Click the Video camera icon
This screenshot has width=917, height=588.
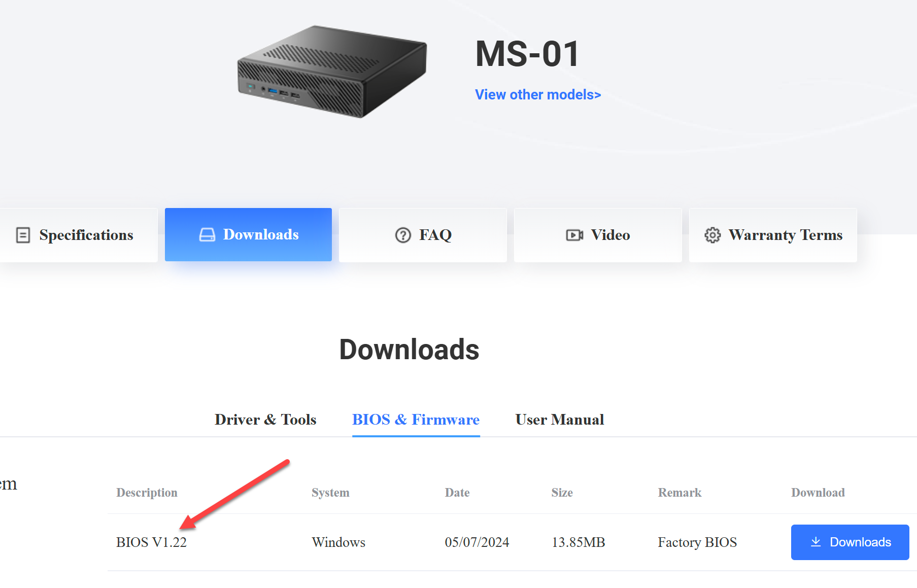pos(574,235)
